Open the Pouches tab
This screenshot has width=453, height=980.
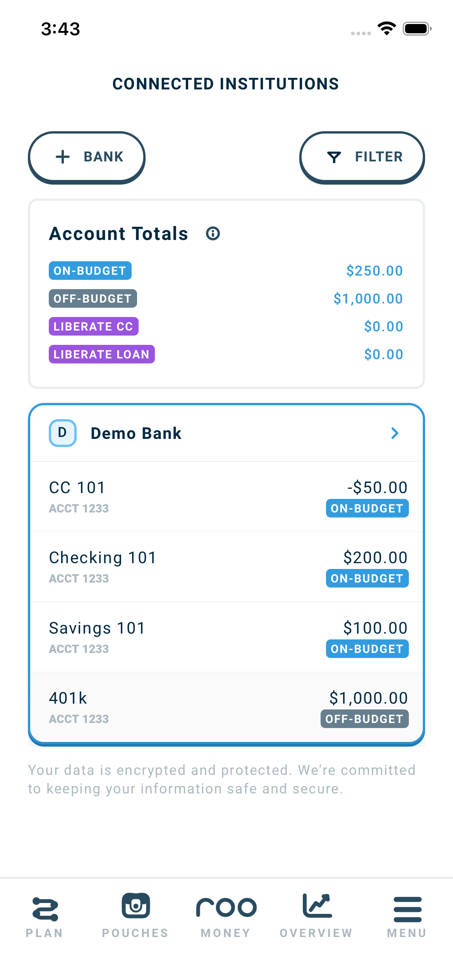136,915
